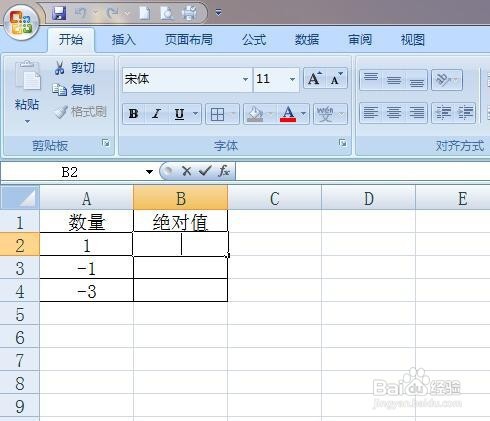Open the 审阅 tab

[x=360, y=40]
